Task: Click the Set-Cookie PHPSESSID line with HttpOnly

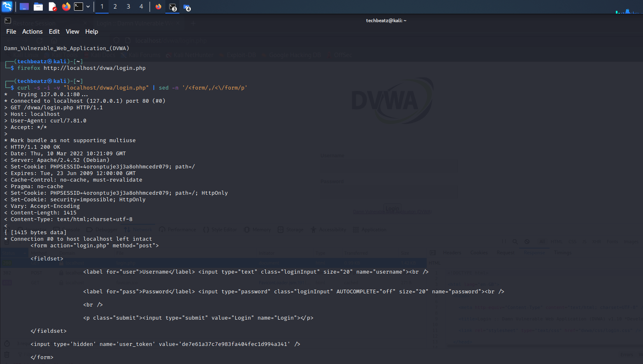Action: tap(116, 193)
